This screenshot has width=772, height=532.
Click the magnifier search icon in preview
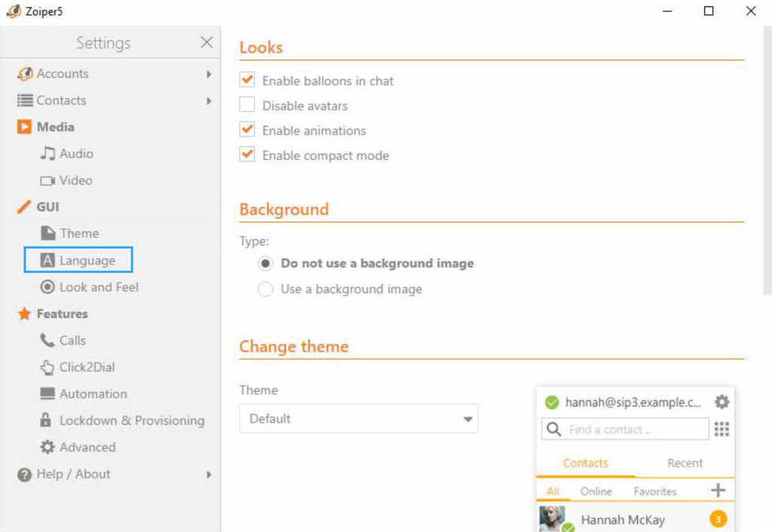pyautogui.click(x=554, y=430)
